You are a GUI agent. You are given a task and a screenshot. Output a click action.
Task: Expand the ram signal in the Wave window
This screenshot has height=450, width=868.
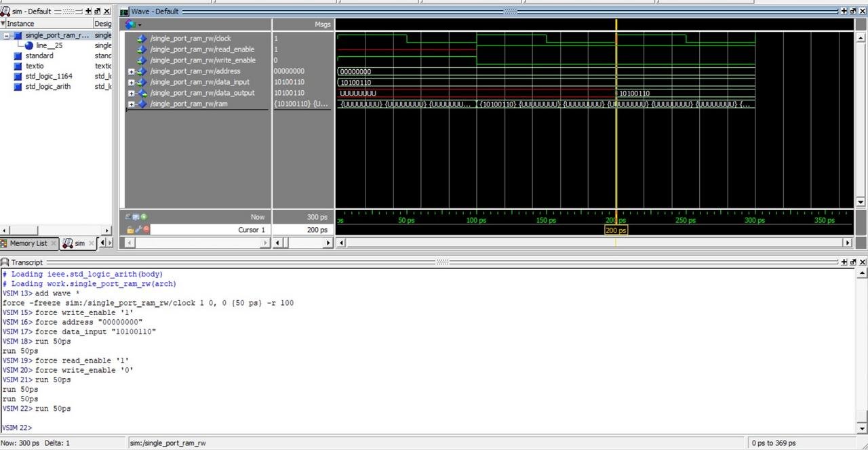tap(132, 104)
